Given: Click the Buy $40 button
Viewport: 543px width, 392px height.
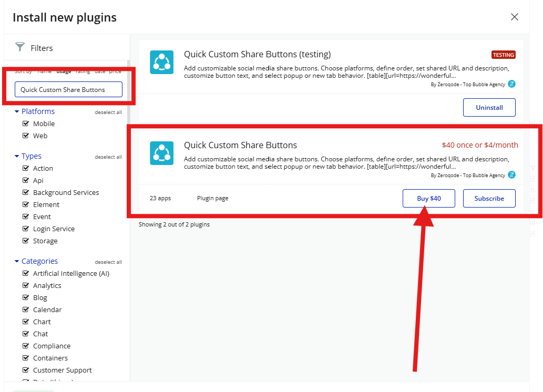Looking at the screenshot, I should point(429,199).
